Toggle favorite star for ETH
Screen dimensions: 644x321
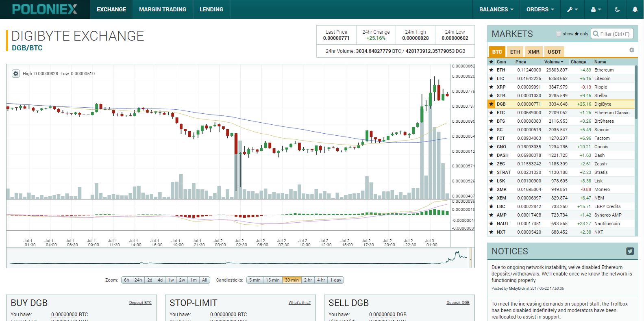click(491, 70)
